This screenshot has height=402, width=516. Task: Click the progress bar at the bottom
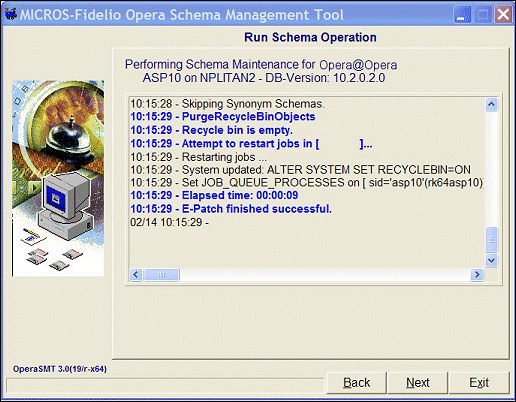[165, 385]
